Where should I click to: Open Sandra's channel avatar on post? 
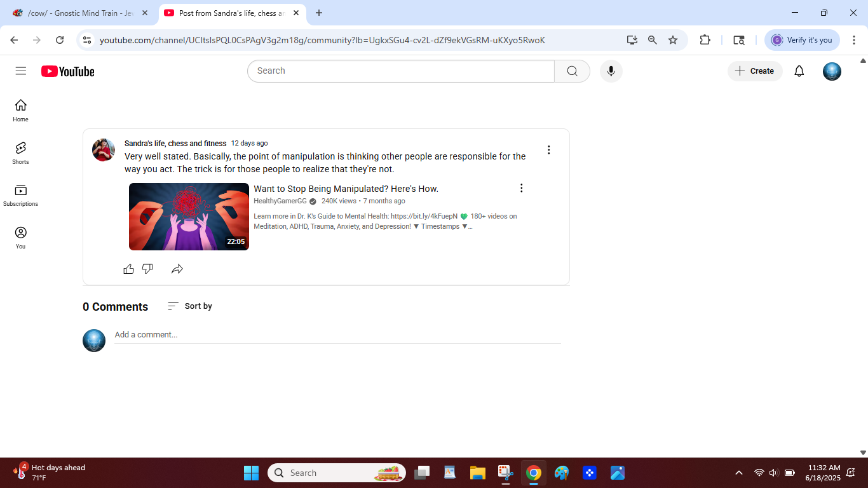click(104, 150)
